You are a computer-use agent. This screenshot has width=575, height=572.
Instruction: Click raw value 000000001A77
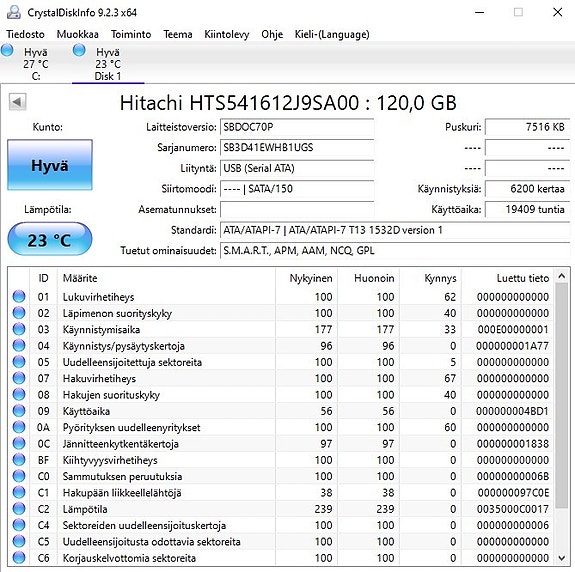pos(513,345)
